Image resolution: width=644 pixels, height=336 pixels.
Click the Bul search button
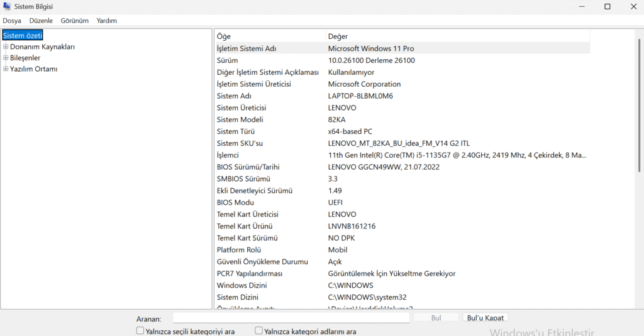pos(436,318)
